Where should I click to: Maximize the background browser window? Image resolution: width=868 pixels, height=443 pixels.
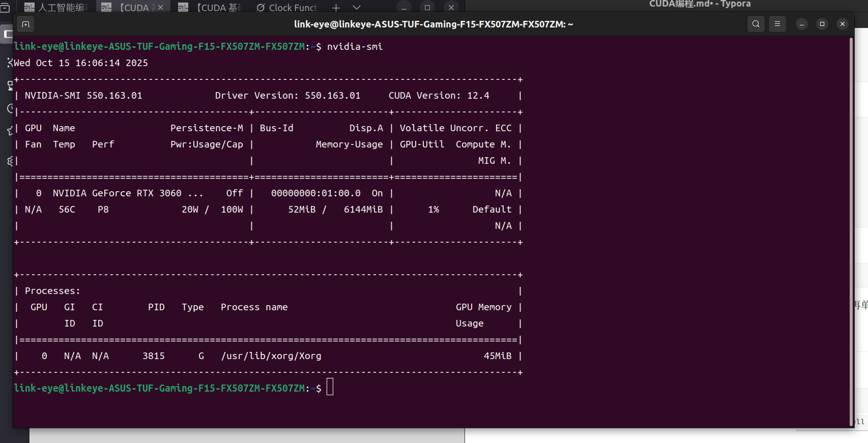427,8
